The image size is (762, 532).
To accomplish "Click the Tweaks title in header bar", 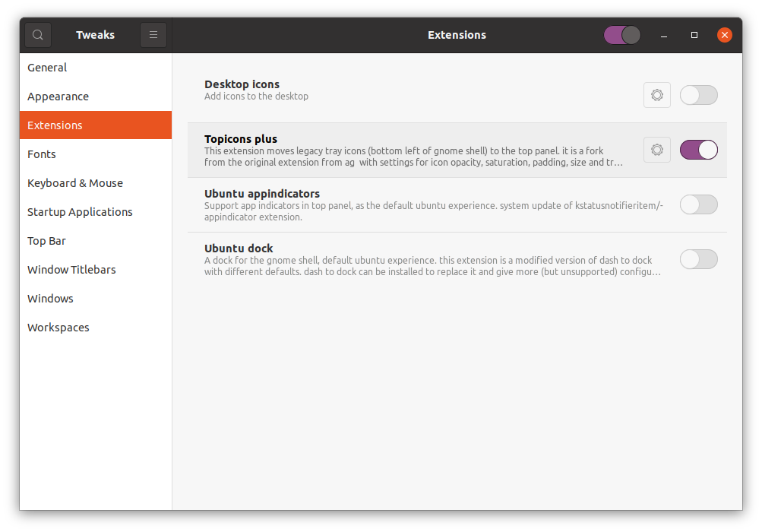I will [95, 35].
